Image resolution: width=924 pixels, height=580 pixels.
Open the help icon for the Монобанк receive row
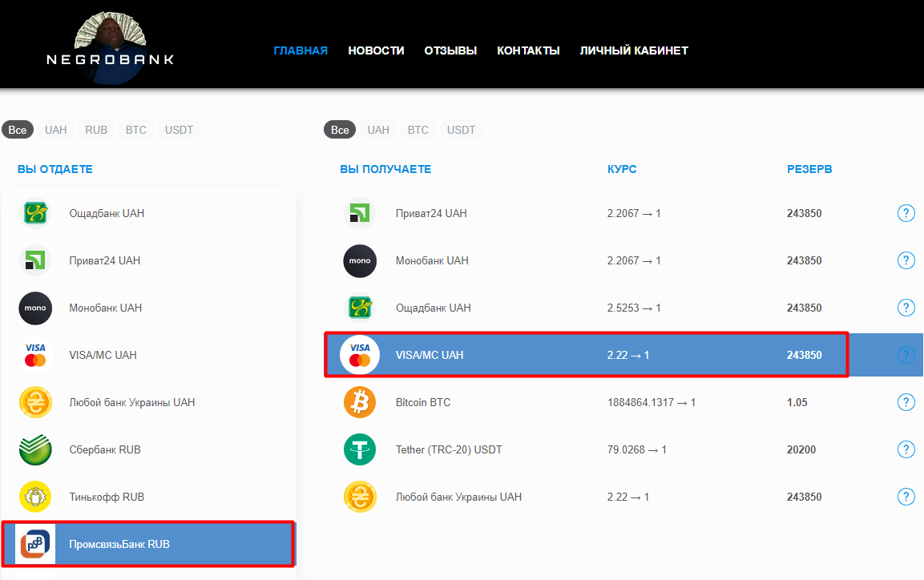[x=906, y=260]
